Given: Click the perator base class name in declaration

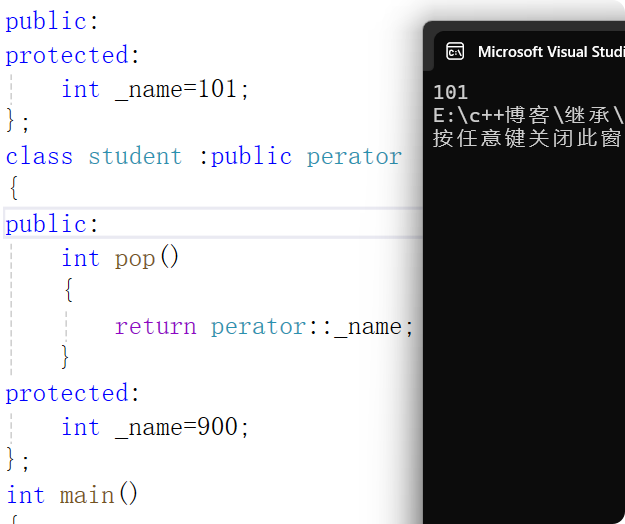Looking at the screenshot, I should click(x=355, y=156).
